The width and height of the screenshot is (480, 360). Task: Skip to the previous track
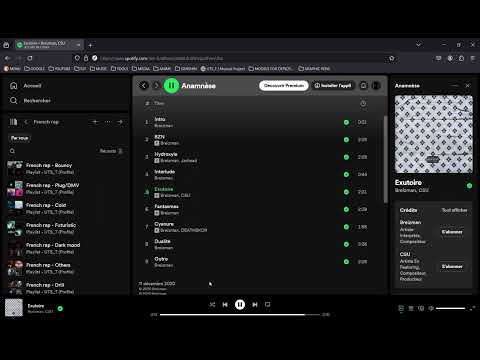pos(225,305)
